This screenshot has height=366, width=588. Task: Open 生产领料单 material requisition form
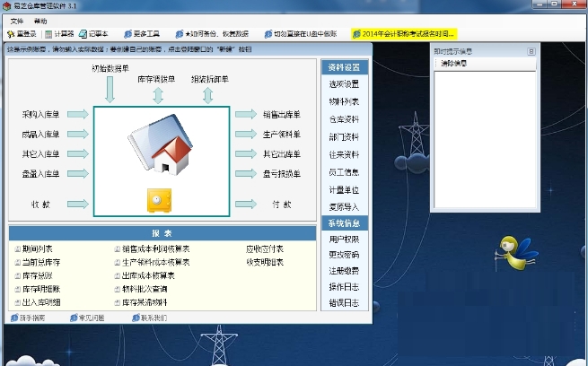pos(282,135)
